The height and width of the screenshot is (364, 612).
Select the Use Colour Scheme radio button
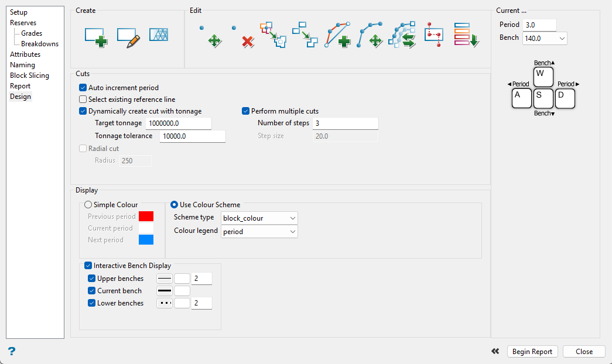175,205
